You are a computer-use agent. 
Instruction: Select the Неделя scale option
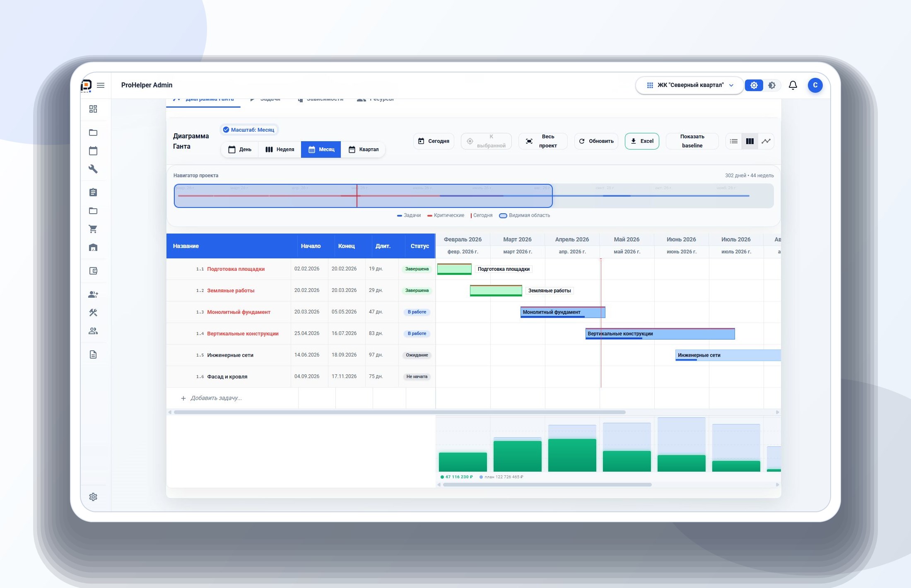point(280,149)
